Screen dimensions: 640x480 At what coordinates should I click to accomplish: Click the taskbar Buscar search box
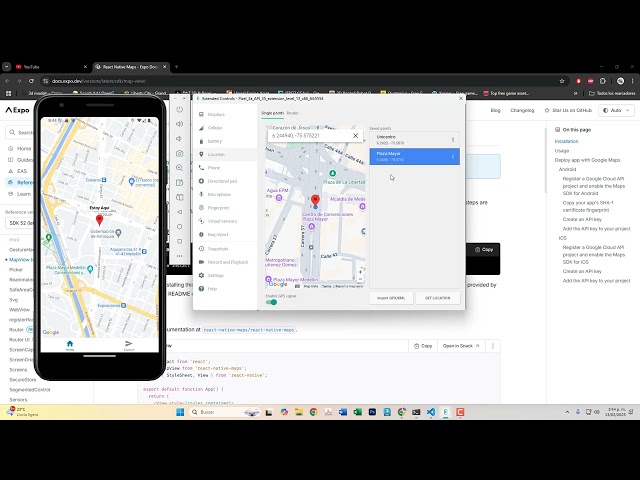[x=224, y=412]
